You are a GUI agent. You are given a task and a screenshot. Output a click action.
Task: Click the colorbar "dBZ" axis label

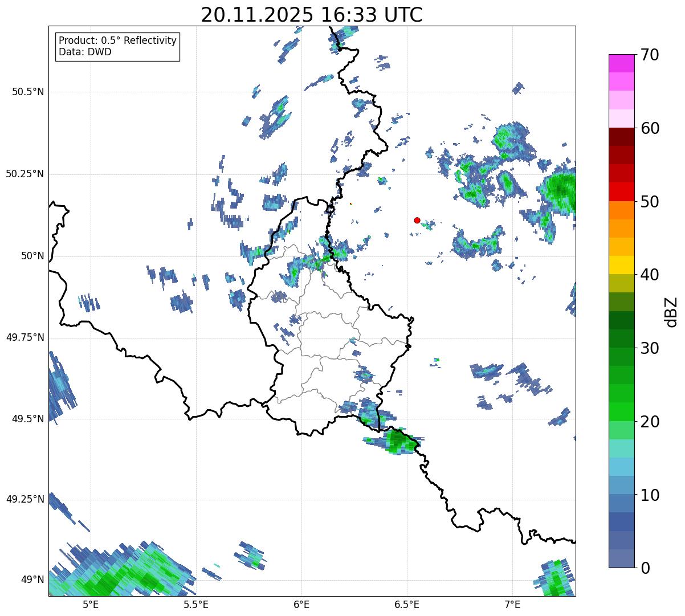tap(671, 311)
